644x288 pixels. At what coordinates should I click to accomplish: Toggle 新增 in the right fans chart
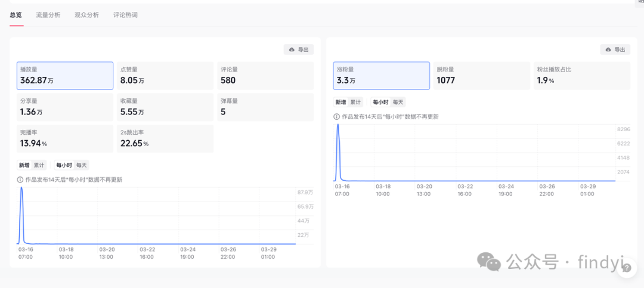click(340, 103)
